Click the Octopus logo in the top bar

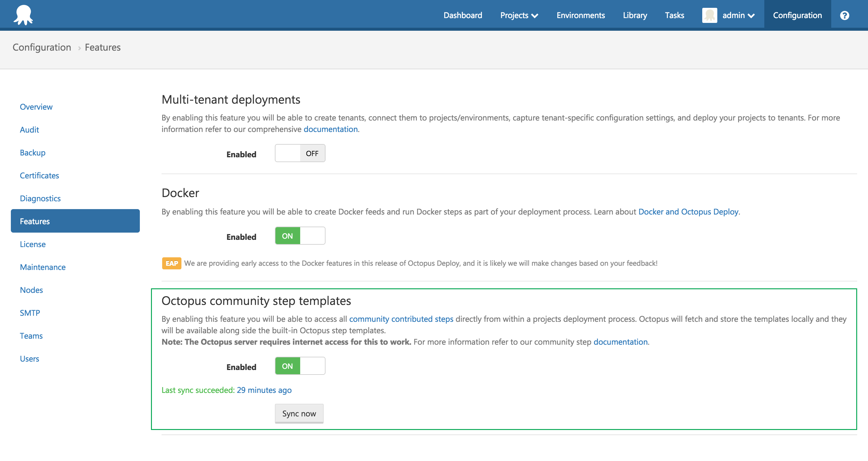pyautogui.click(x=23, y=14)
